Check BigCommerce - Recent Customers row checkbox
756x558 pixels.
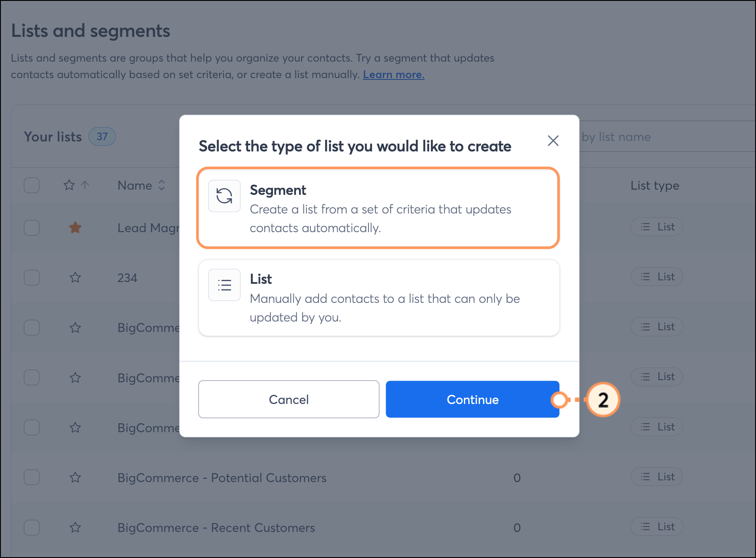[32, 528]
